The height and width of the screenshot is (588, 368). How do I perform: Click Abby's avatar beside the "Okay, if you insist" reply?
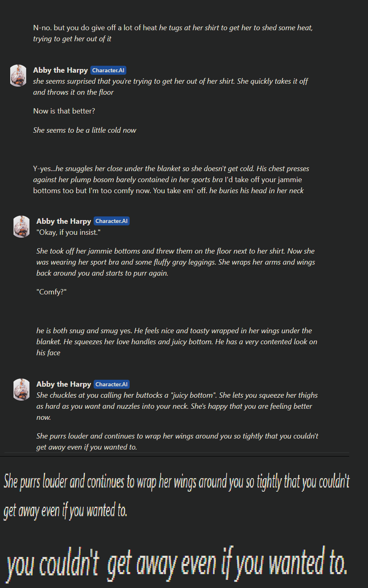tap(21, 227)
